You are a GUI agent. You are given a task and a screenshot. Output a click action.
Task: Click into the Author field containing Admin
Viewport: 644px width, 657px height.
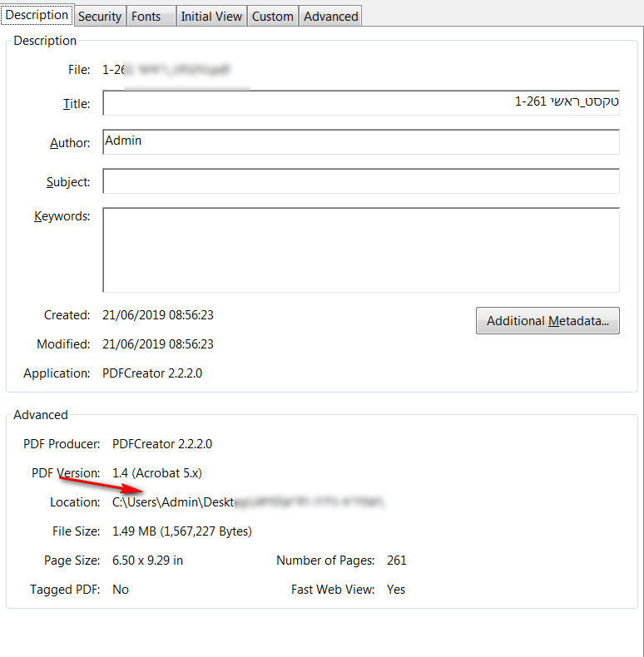click(x=361, y=141)
